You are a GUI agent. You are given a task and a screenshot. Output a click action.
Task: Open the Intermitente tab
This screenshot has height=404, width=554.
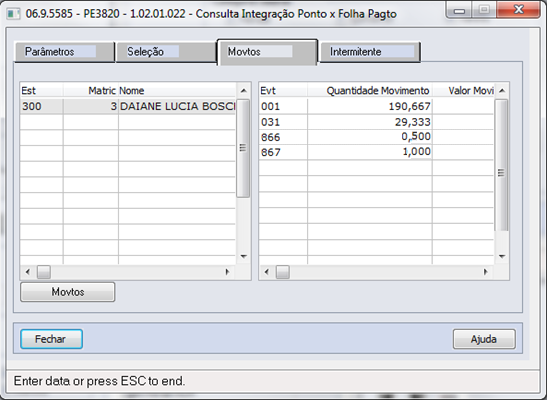click(370, 52)
